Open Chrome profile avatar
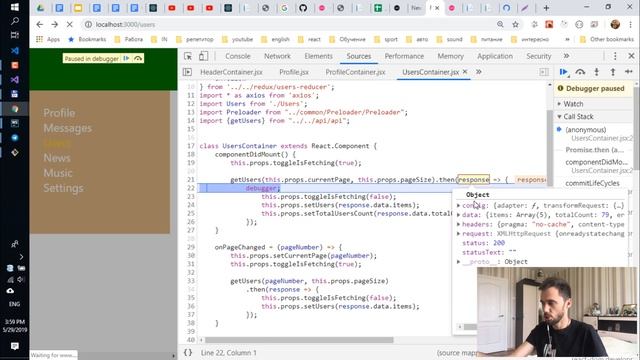This screenshot has height=360, width=640. point(615,24)
